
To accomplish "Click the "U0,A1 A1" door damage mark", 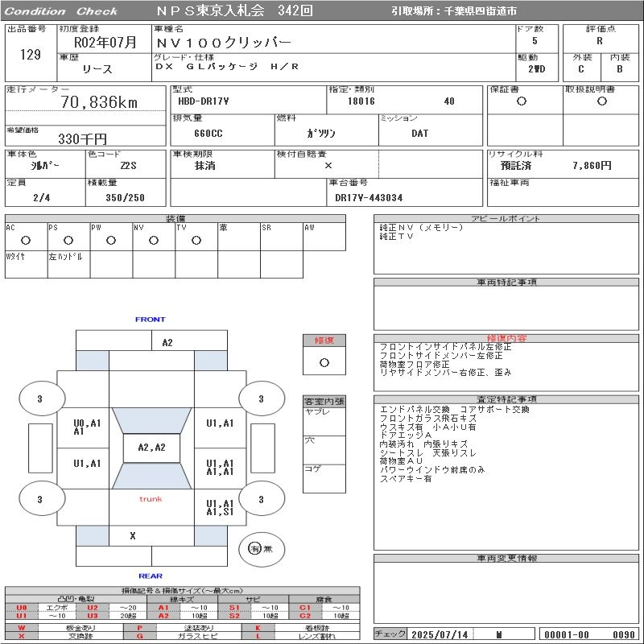I will tap(87, 427).
